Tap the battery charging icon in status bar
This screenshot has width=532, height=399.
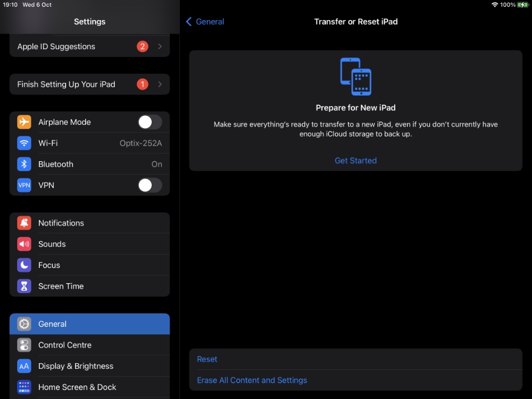click(523, 4)
